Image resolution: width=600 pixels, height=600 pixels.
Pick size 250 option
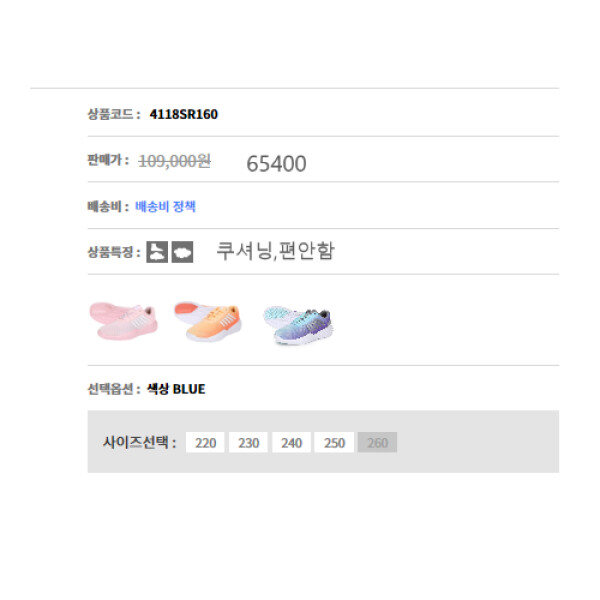click(x=334, y=443)
